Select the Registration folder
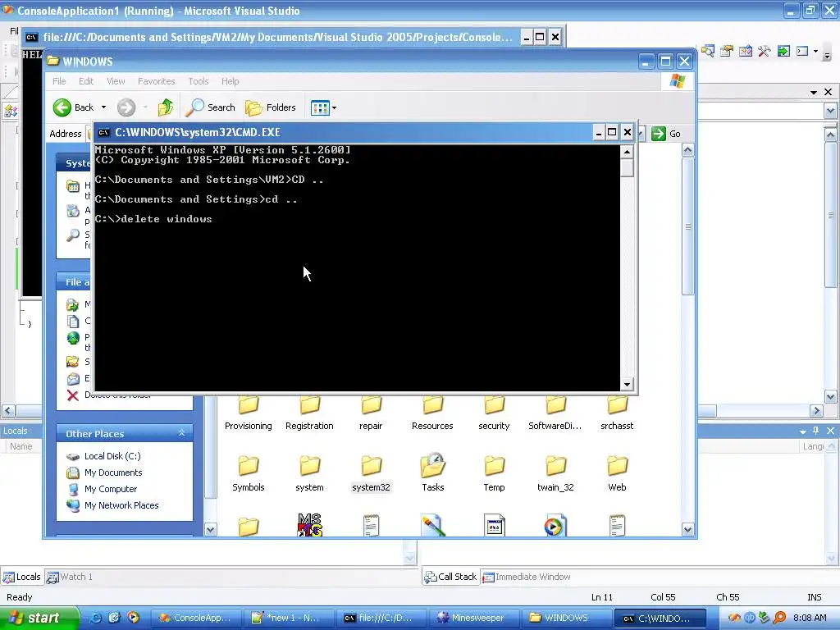Screen dimensions: 840x630 (x=309, y=413)
